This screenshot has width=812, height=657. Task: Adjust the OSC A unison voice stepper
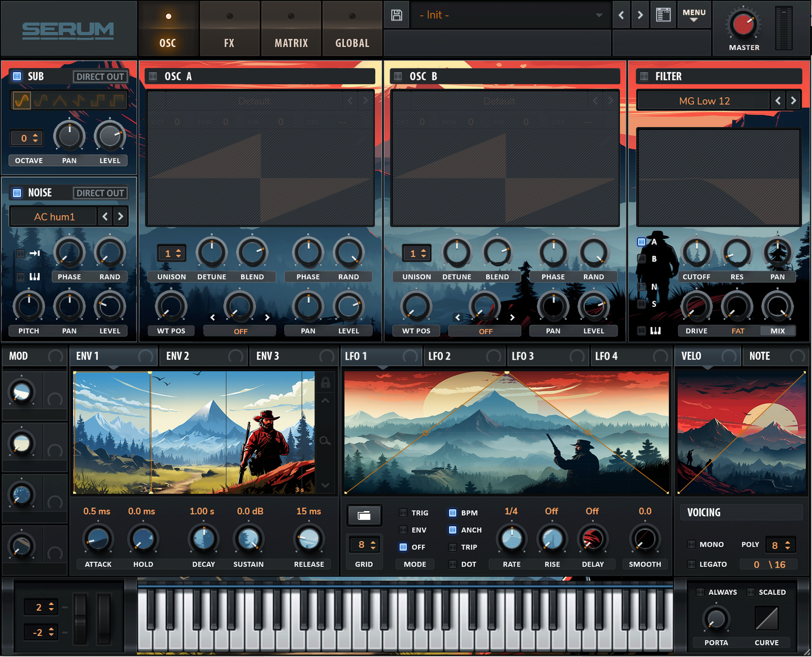coord(171,253)
